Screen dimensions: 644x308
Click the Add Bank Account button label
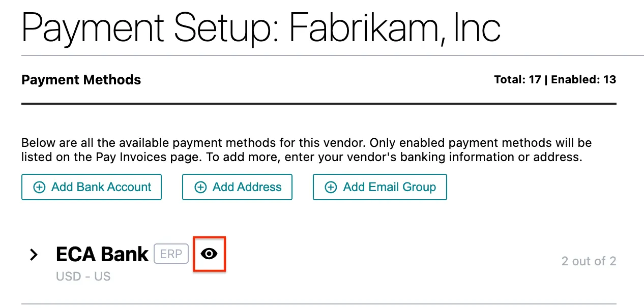click(x=101, y=187)
